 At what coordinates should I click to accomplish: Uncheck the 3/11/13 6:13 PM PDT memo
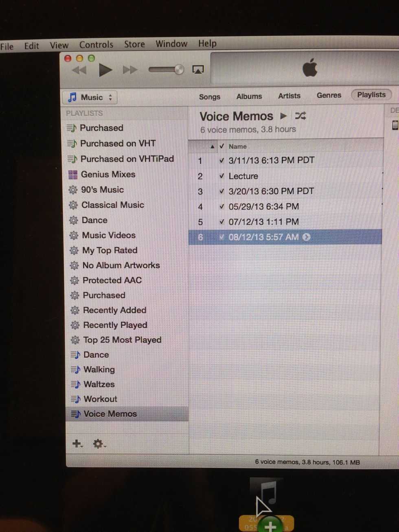click(221, 160)
